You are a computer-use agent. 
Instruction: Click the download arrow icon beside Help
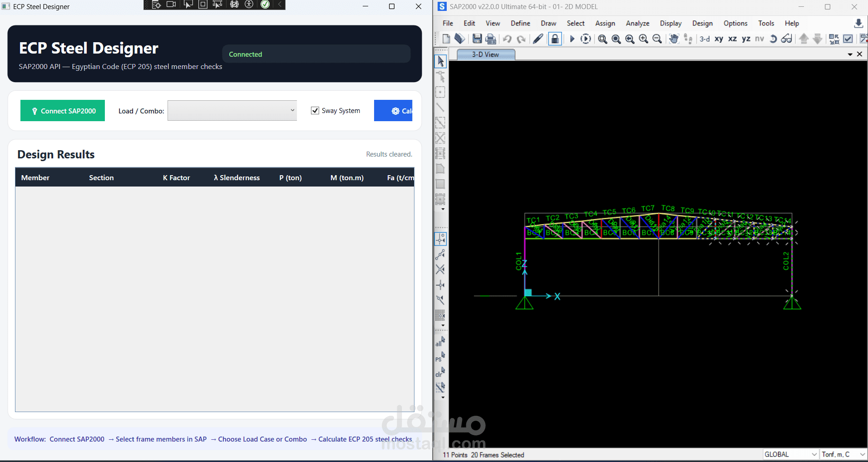point(858,23)
